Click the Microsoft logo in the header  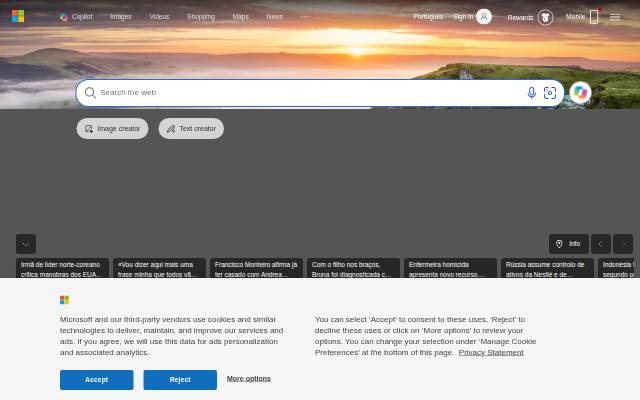(18, 16)
